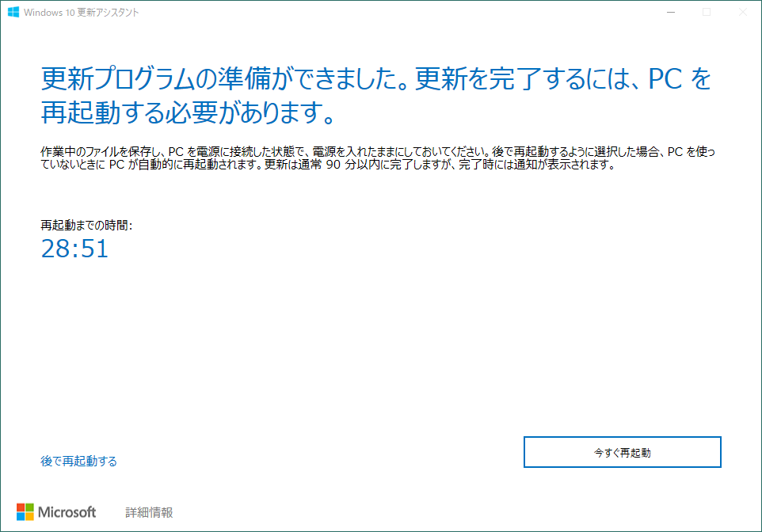Minimize the Update Assistant window

(x=672, y=12)
